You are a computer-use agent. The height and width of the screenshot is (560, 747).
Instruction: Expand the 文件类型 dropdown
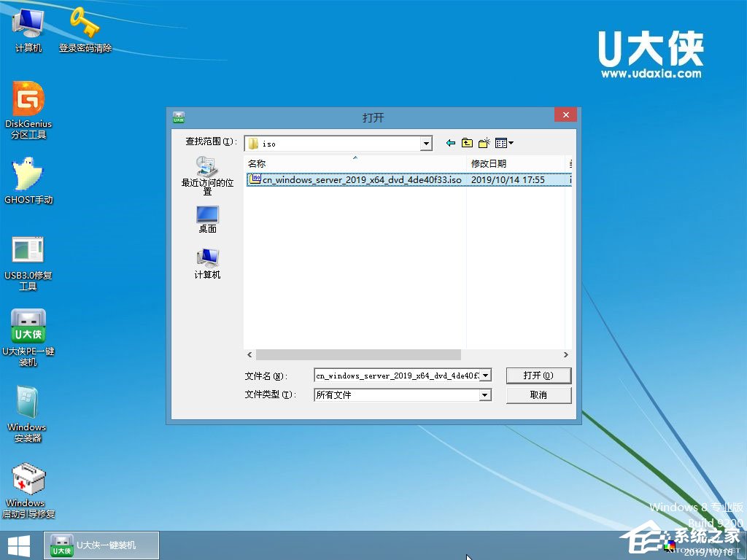click(x=484, y=394)
